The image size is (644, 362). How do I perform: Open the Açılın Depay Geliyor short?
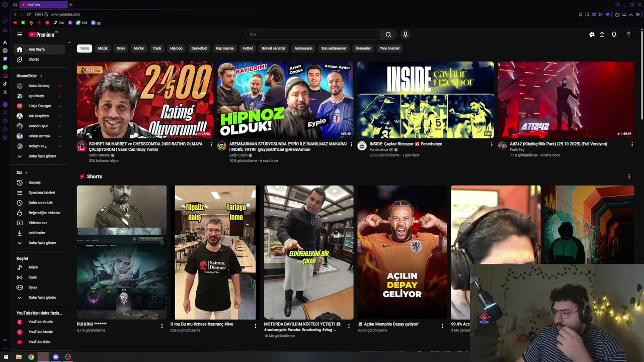point(402,252)
